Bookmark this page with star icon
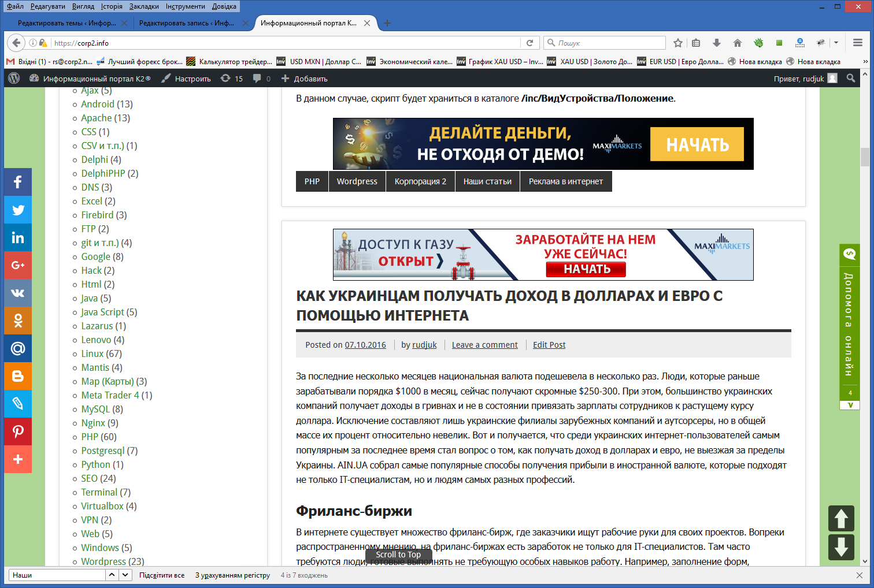The width and height of the screenshot is (874, 588). click(x=678, y=43)
